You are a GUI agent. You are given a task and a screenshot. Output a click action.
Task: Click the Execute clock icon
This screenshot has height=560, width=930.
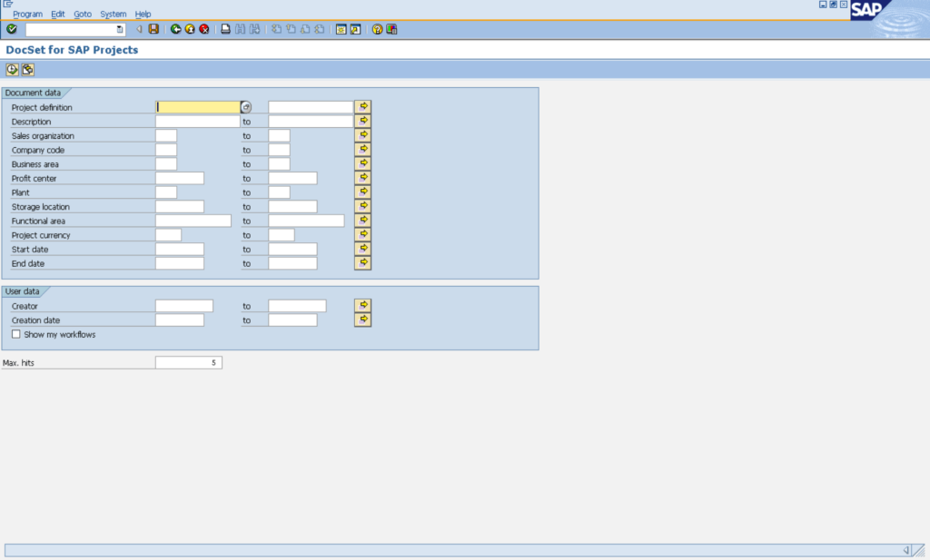12,70
